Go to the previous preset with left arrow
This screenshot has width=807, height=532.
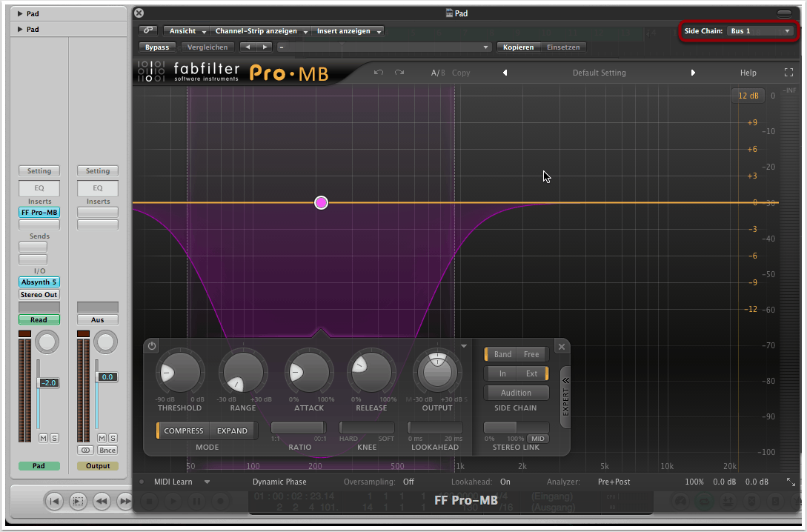tap(505, 73)
